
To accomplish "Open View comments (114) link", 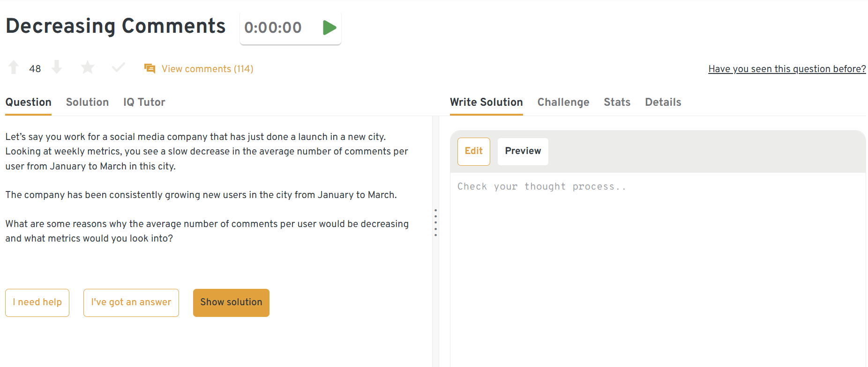I will [207, 69].
